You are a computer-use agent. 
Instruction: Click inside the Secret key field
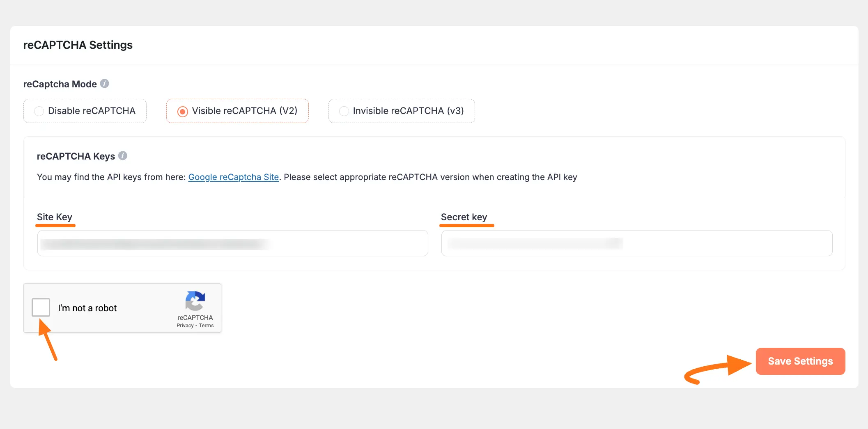point(636,243)
